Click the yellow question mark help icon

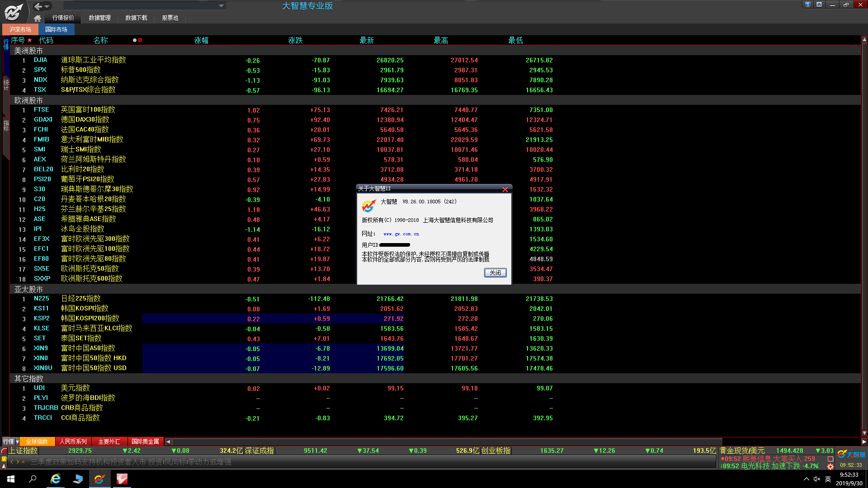point(4,459)
